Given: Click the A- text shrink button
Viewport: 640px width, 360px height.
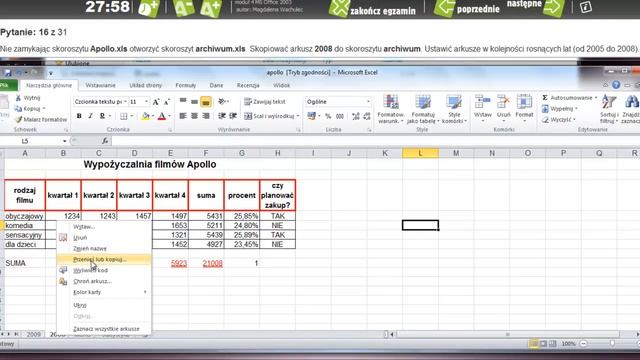Looking at the screenshot, I should click(x=184, y=7).
